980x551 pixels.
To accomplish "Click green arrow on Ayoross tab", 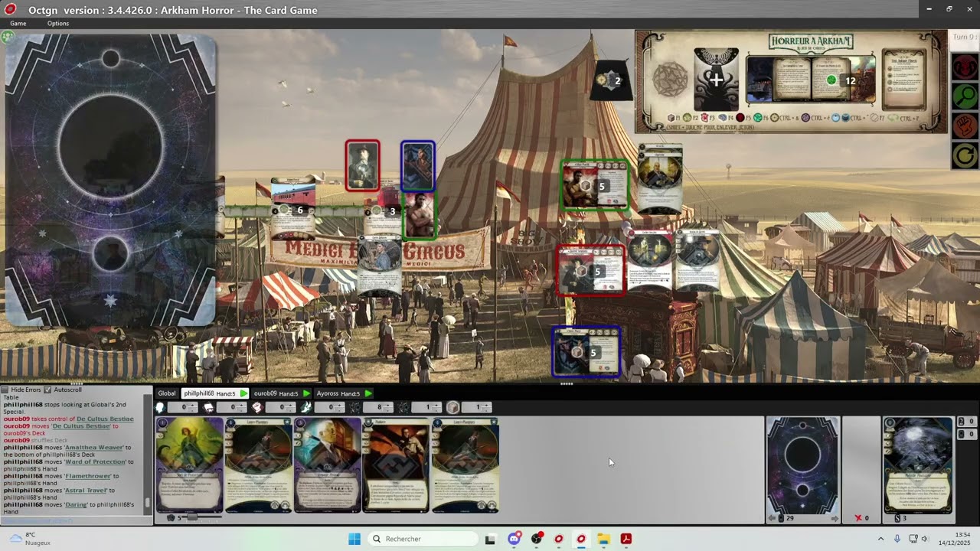I will point(368,393).
